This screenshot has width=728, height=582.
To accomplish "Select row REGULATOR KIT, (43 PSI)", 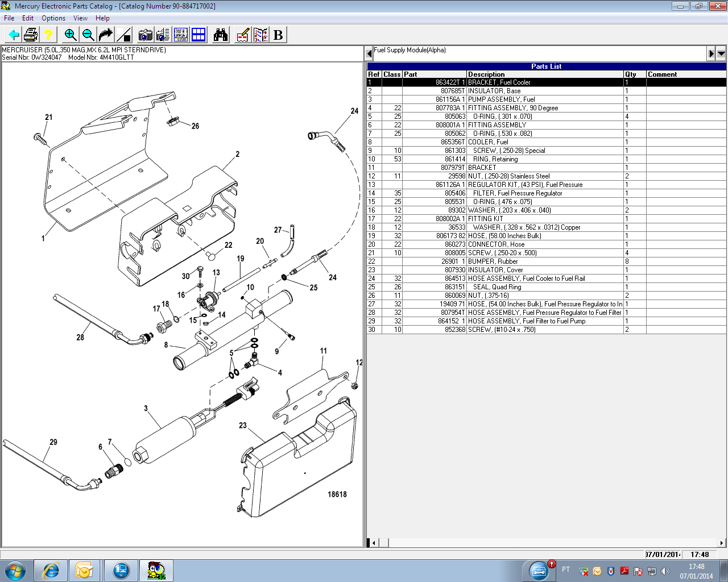I will [x=547, y=185].
